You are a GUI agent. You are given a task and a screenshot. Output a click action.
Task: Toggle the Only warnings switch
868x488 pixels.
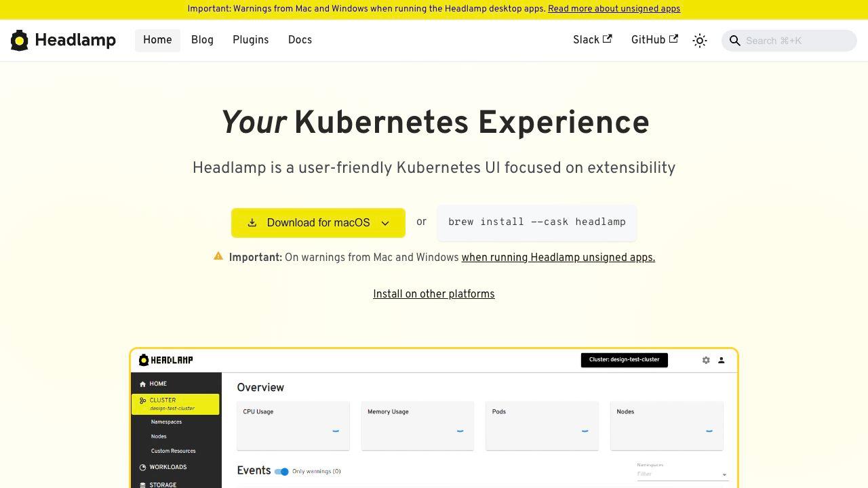click(x=281, y=471)
